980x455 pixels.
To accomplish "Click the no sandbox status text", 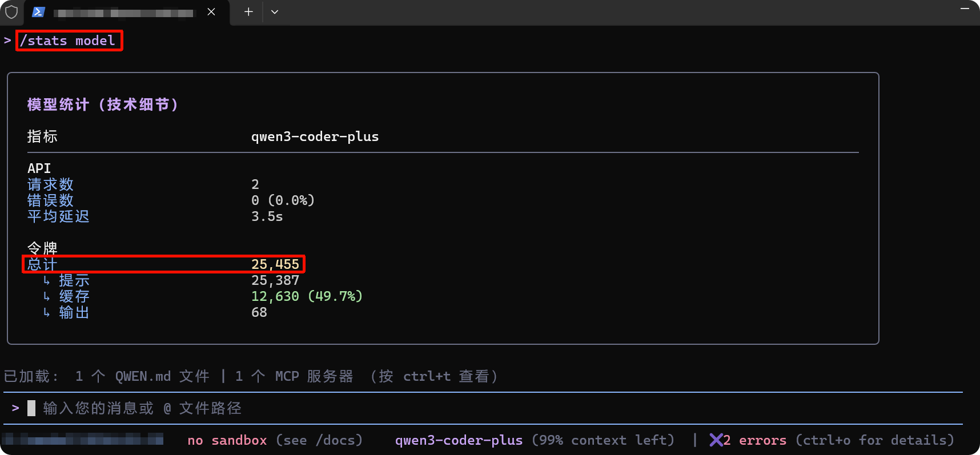I will [x=227, y=440].
